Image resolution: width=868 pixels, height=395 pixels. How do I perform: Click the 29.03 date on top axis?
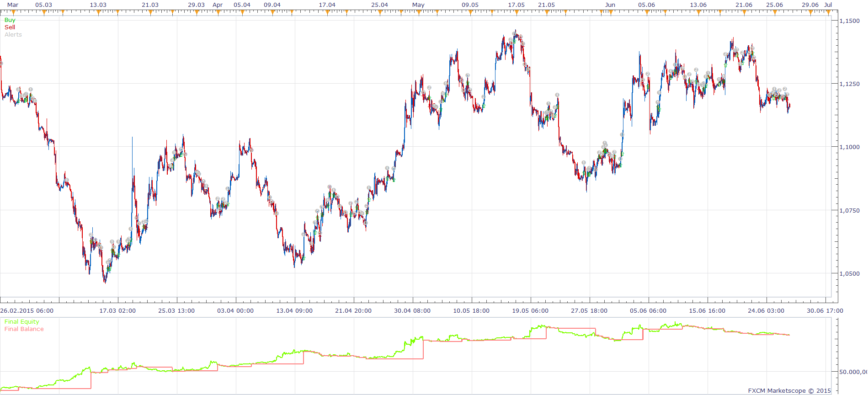tap(196, 5)
